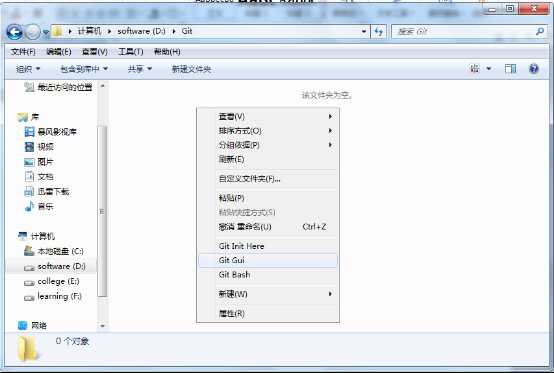This screenshot has width=554, height=373.
Task: Click software (D:) in address path
Action: [x=141, y=31]
